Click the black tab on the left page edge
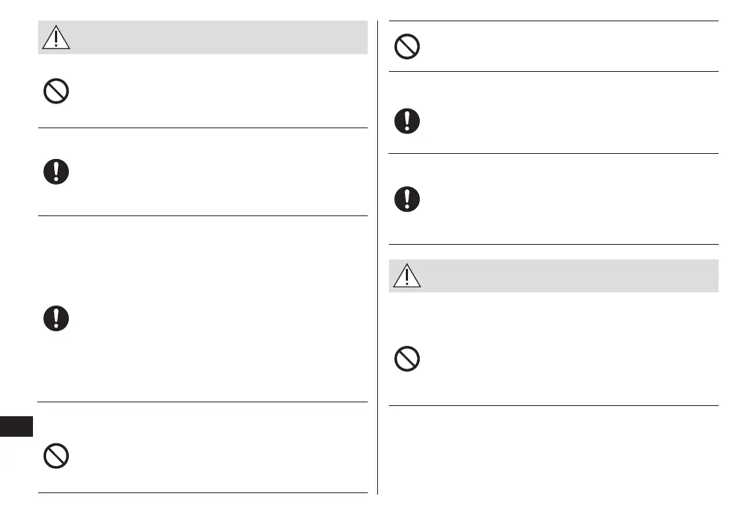Screen dimensions: 756x532 coord(16,426)
